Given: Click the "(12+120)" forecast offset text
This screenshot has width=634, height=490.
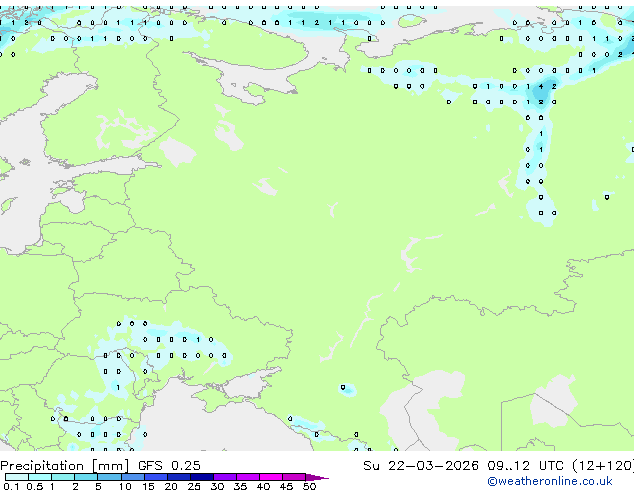Looking at the screenshot, I should click(603, 466).
